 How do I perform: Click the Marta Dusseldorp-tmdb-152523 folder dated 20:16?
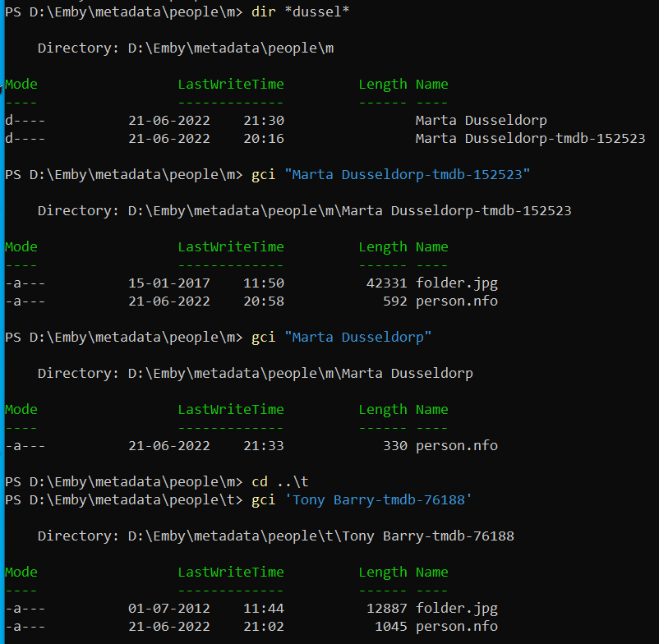click(530, 138)
